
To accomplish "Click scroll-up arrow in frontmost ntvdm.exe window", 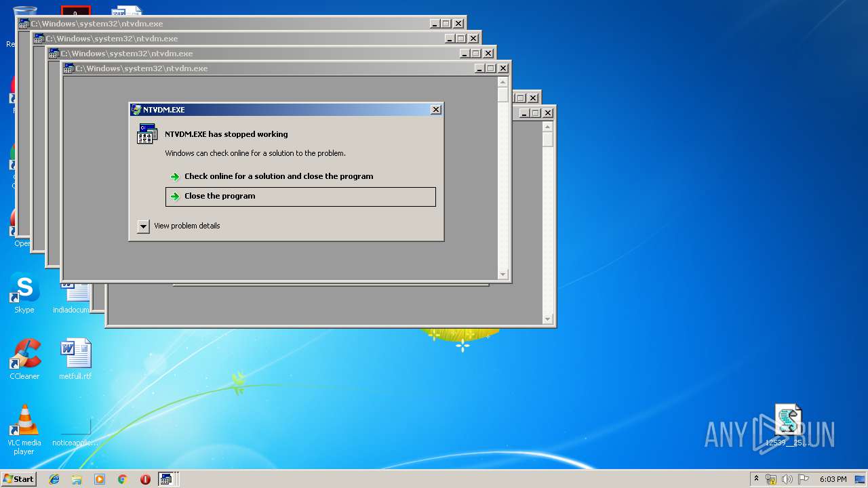I will click(502, 82).
